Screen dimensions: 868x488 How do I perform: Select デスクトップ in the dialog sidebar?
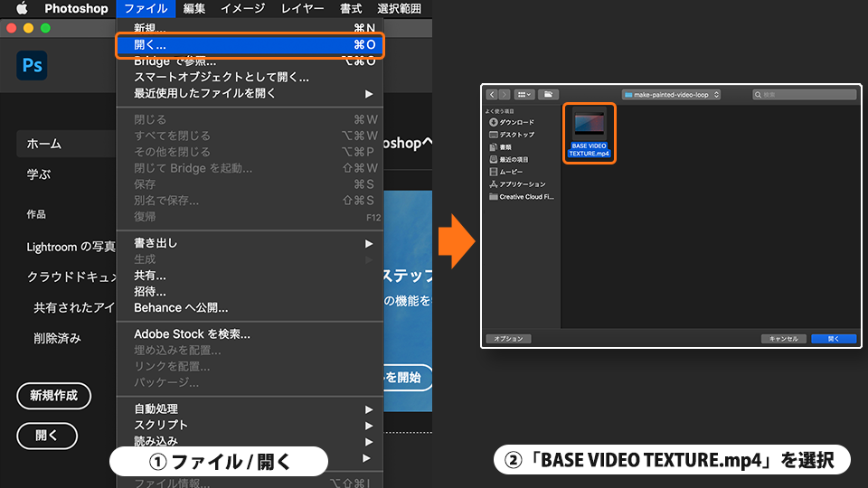[x=512, y=135]
